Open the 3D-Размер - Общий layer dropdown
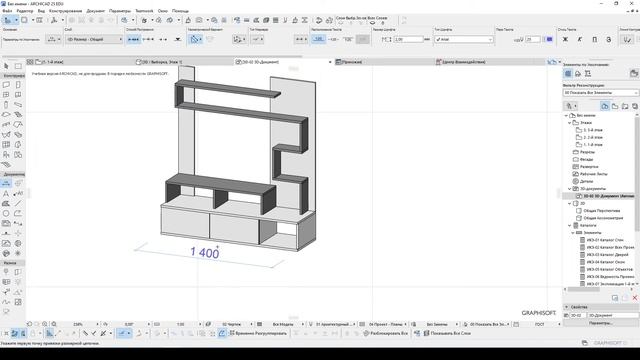Image resolution: width=640 pixels, height=360 pixels. (x=94, y=40)
